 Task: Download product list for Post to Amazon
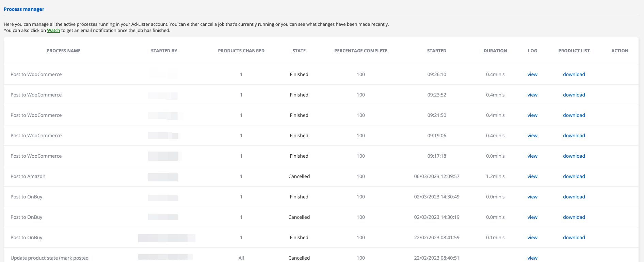point(574,176)
